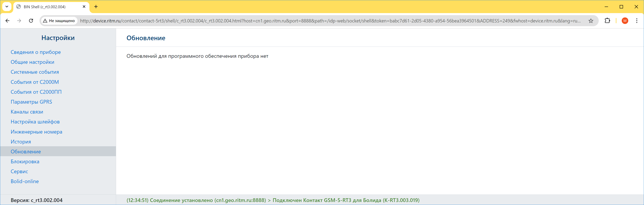The image size is (644, 205).
Task: Close the browser window
Action: (636, 7)
